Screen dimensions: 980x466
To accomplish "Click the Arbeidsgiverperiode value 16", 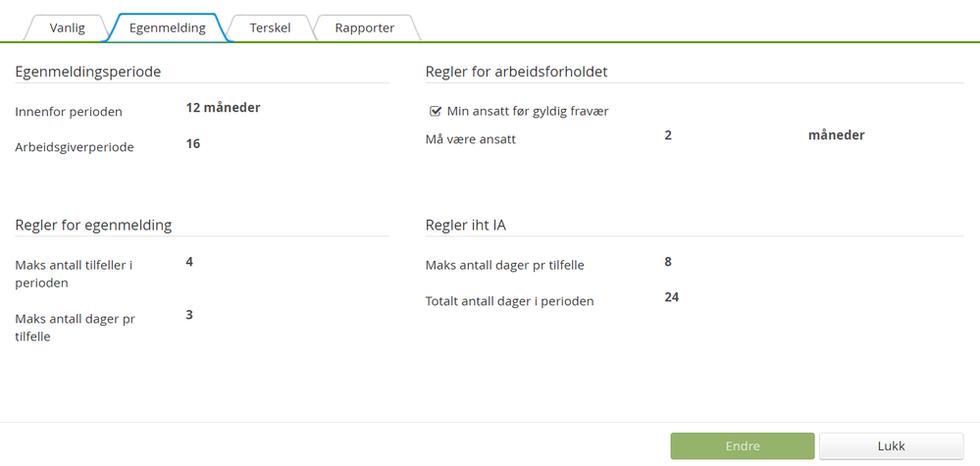I will click(x=193, y=143).
